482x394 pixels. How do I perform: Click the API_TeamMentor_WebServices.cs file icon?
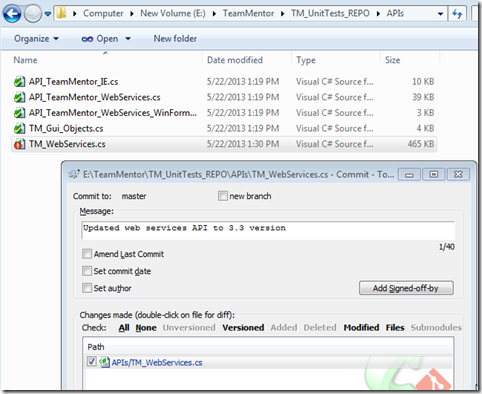point(19,97)
